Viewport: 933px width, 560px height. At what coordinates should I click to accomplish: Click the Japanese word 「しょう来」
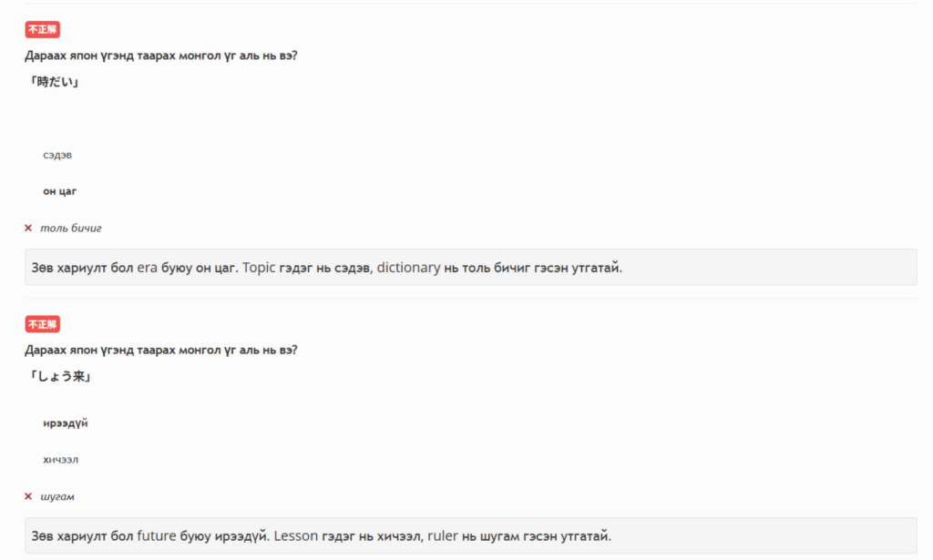[x=58, y=377]
